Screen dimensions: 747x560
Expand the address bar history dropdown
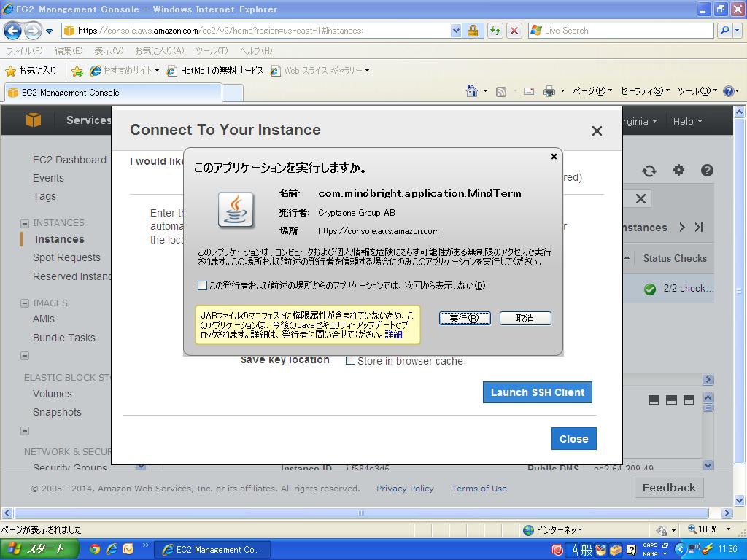click(x=456, y=31)
